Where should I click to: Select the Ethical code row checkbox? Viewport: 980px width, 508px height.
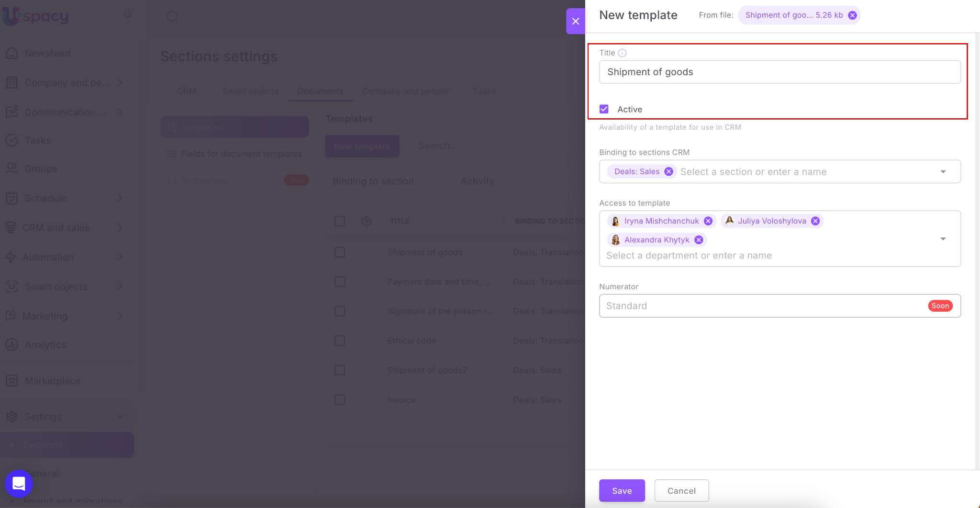(x=340, y=341)
